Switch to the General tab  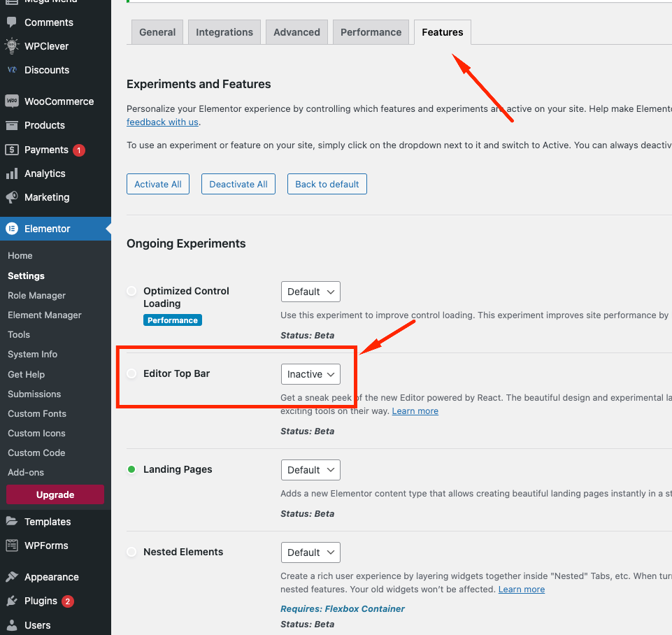157,32
